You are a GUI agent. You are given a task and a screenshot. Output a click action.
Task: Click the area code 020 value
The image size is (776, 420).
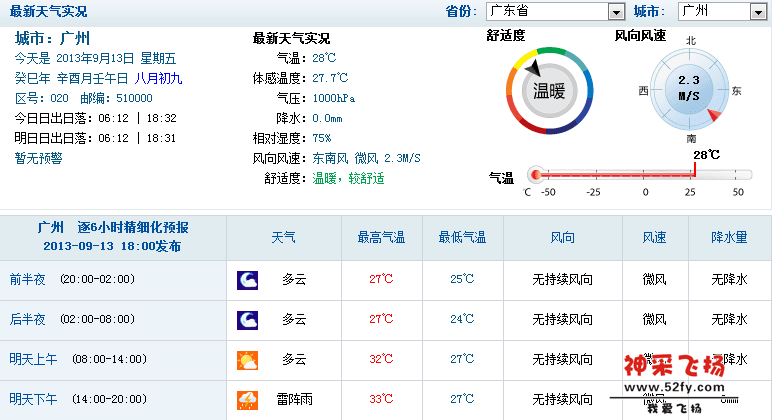point(59,98)
